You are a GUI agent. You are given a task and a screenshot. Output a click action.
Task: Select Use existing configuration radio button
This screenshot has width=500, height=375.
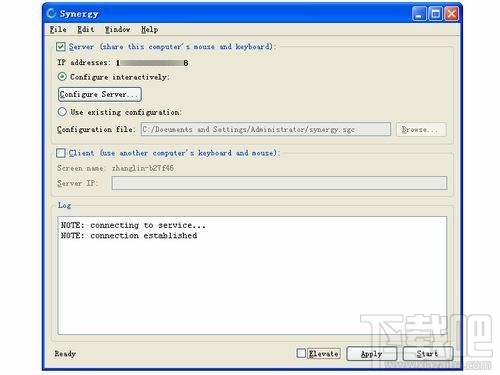tap(62, 112)
